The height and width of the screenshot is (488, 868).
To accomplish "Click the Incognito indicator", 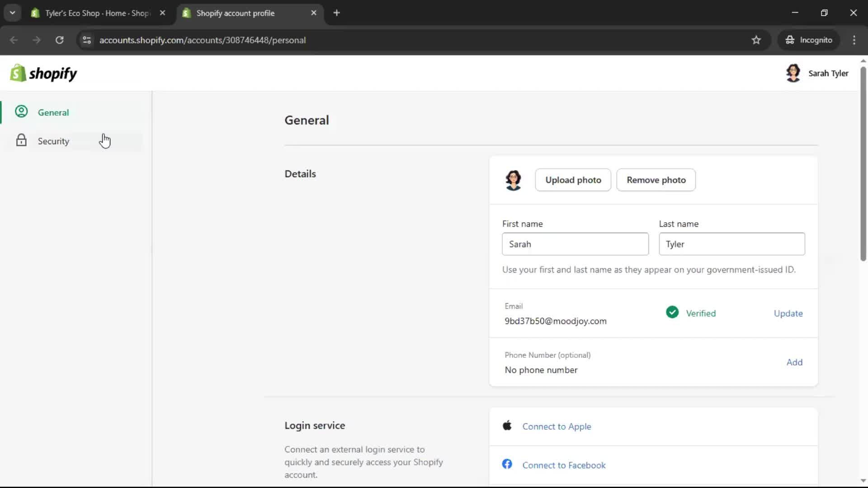I will (809, 40).
